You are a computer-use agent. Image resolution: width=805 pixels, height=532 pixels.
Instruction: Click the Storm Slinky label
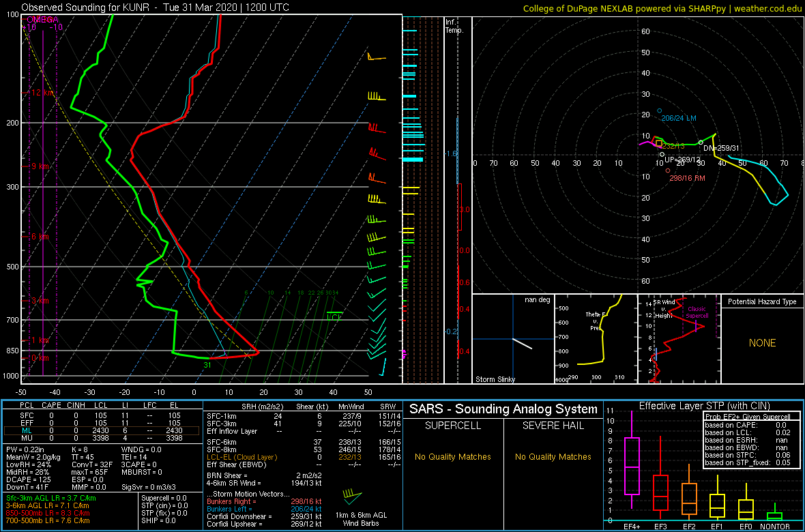495,379
